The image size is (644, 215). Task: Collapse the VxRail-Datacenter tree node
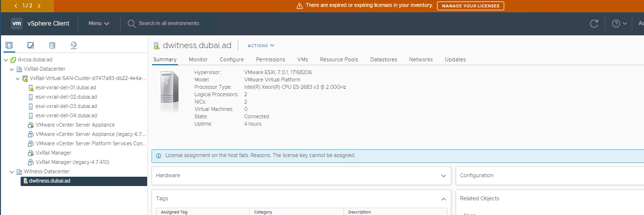12,69
